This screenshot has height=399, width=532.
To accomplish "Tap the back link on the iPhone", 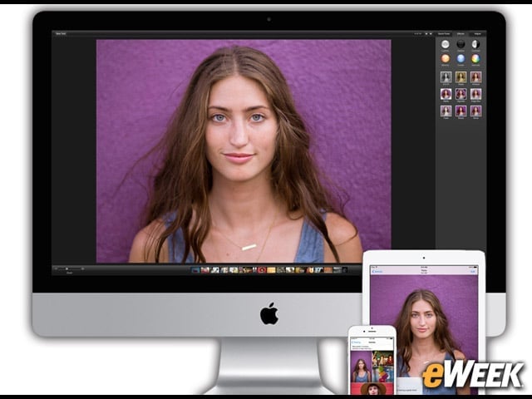I will coord(357,342).
